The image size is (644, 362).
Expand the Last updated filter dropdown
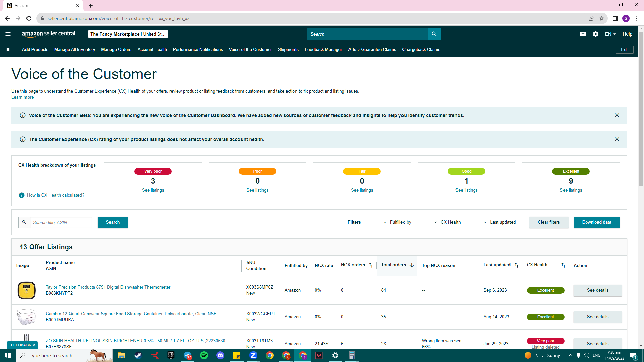point(499,222)
